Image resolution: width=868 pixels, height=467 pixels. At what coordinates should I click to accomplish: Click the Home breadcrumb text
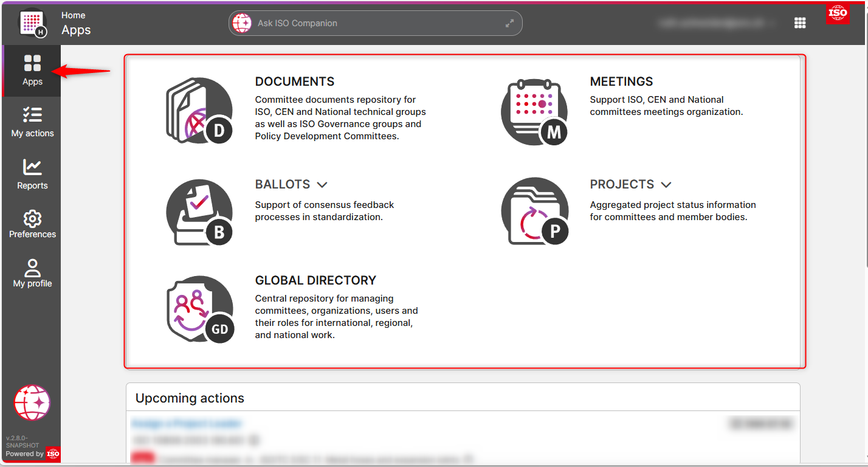74,15
